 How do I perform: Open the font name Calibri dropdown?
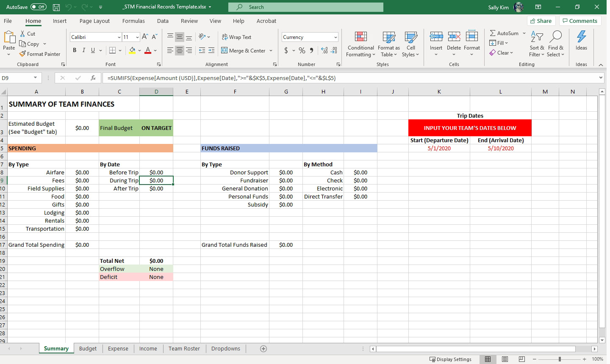click(x=119, y=37)
